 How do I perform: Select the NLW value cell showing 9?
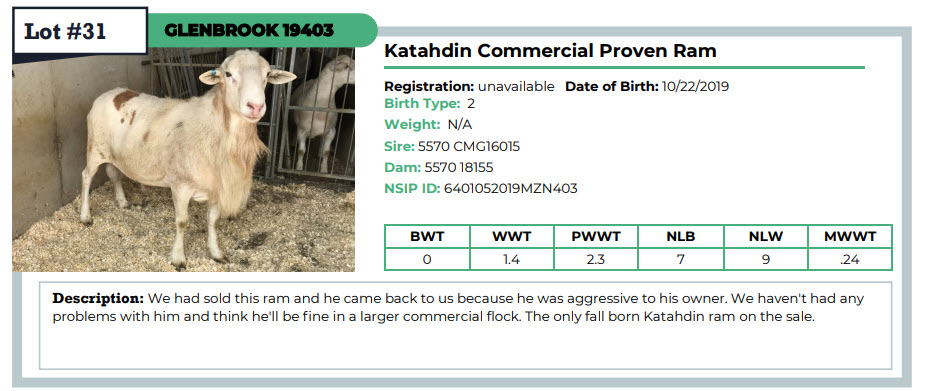coord(765,259)
